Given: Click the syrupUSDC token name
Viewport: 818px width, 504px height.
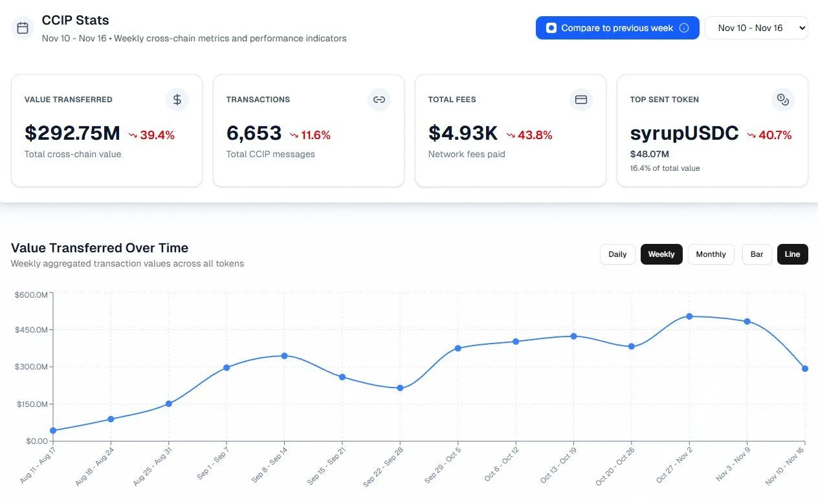Looking at the screenshot, I should tap(684, 133).
